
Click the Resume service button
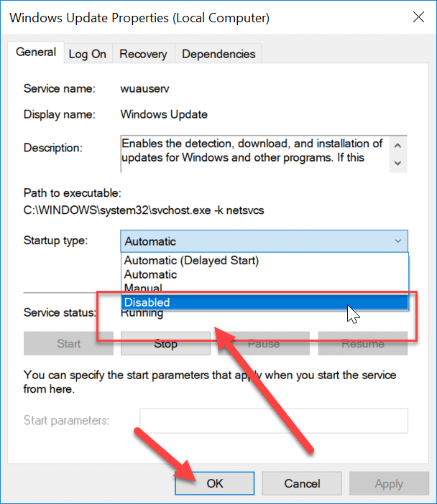click(x=363, y=344)
